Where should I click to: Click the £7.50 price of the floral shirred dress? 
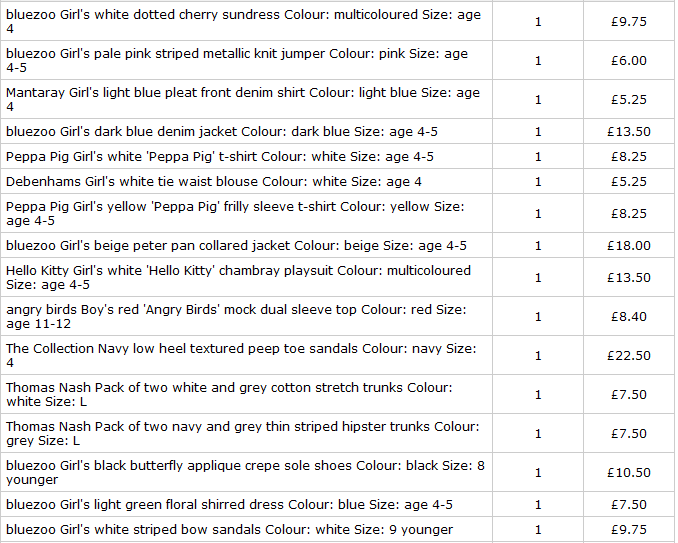point(629,505)
